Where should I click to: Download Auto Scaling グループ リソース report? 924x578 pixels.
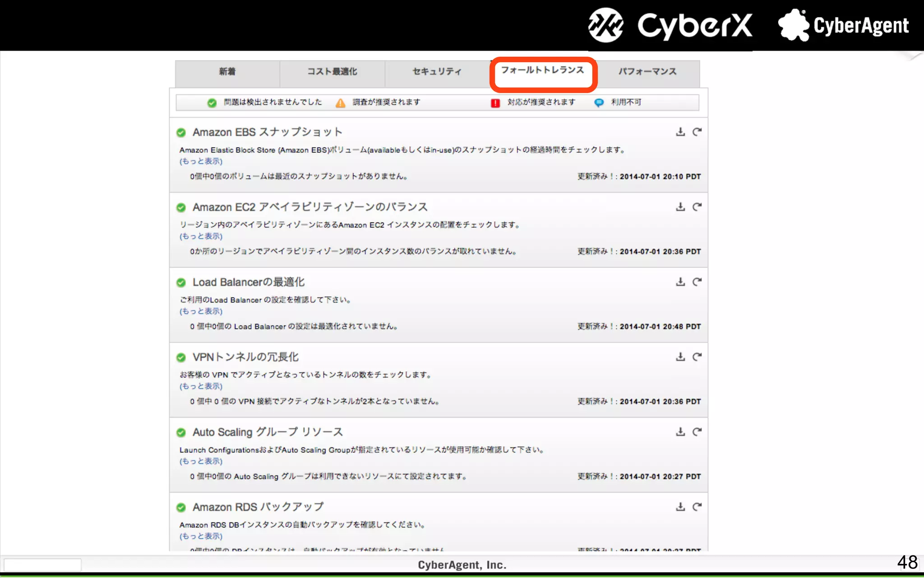pos(680,432)
